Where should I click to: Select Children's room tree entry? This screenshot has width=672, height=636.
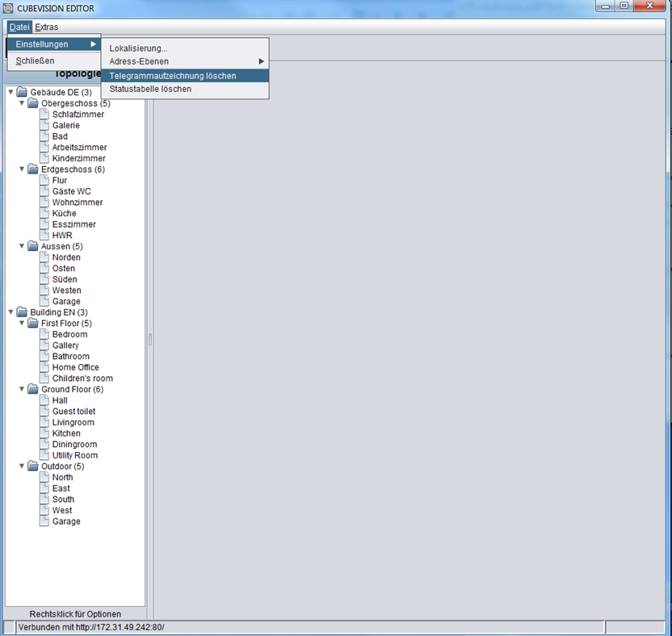pyautogui.click(x=82, y=379)
